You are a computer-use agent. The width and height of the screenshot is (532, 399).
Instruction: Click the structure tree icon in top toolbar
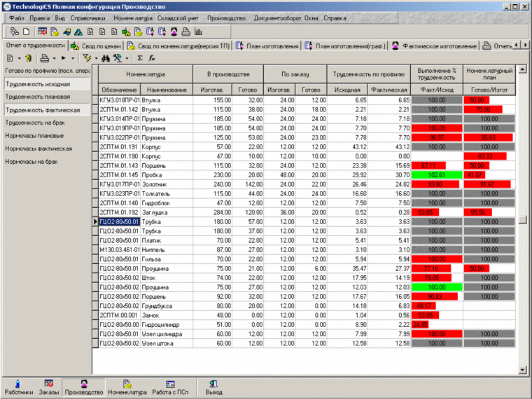click(14, 31)
